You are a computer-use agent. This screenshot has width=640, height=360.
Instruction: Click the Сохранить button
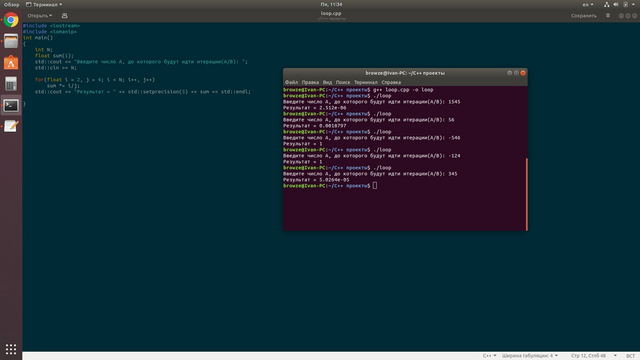pos(584,16)
